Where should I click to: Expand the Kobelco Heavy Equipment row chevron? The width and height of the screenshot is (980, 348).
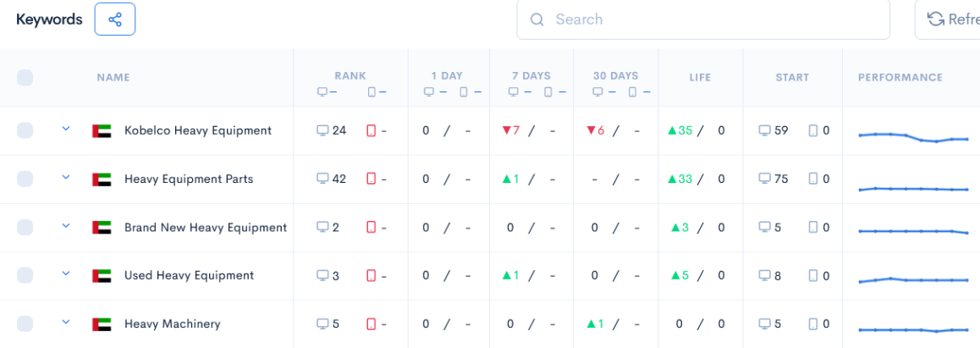tap(66, 129)
